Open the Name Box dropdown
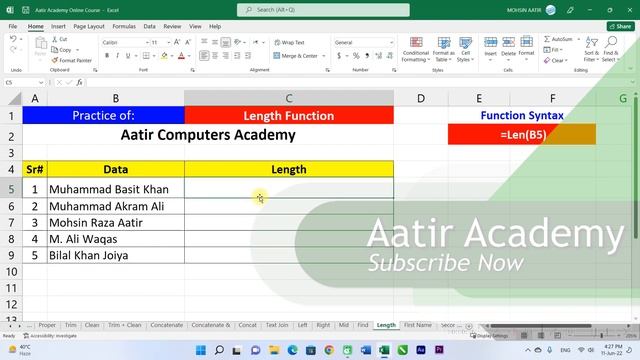Viewport: 640px width, 360px height. 41,82
